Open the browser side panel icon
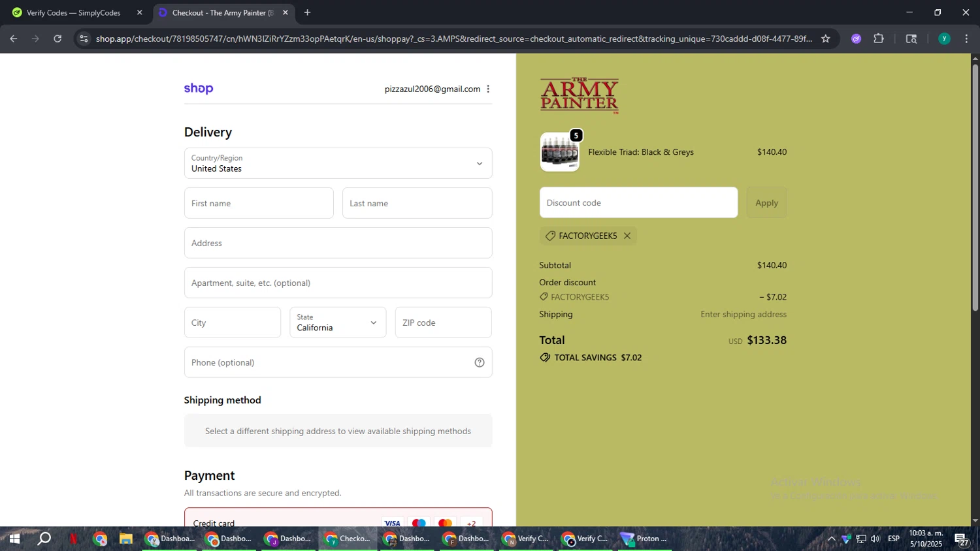Image resolution: width=980 pixels, height=551 pixels. click(911, 39)
